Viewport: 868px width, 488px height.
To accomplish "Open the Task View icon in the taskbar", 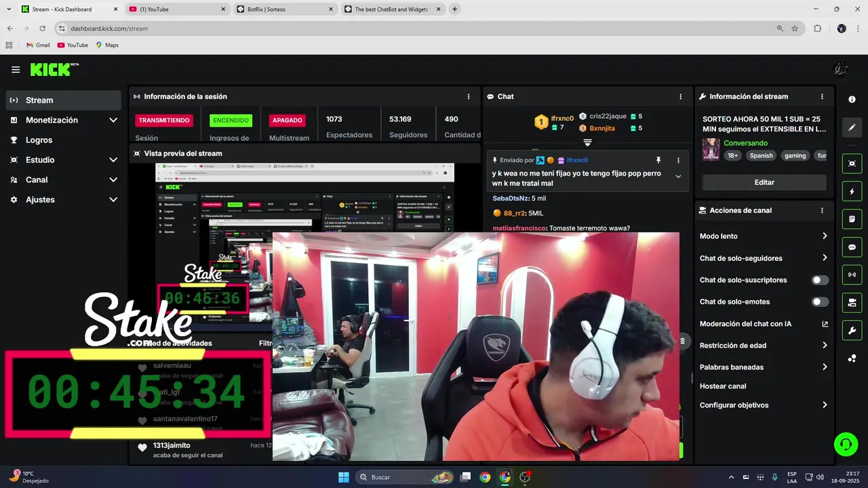I will (x=465, y=477).
